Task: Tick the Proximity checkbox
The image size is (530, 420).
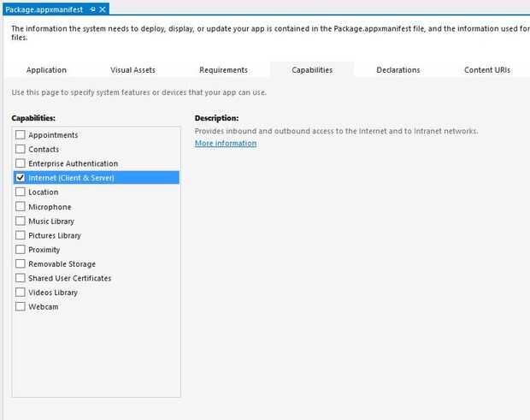Action: point(21,250)
